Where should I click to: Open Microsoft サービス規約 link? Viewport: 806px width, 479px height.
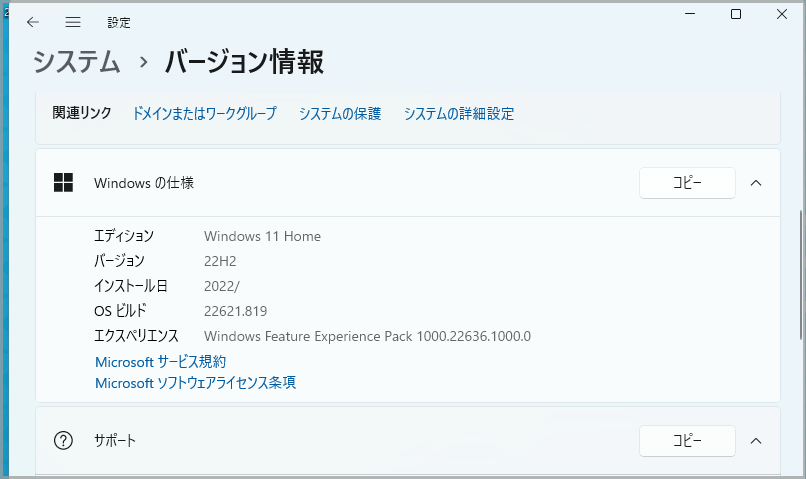click(160, 361)
